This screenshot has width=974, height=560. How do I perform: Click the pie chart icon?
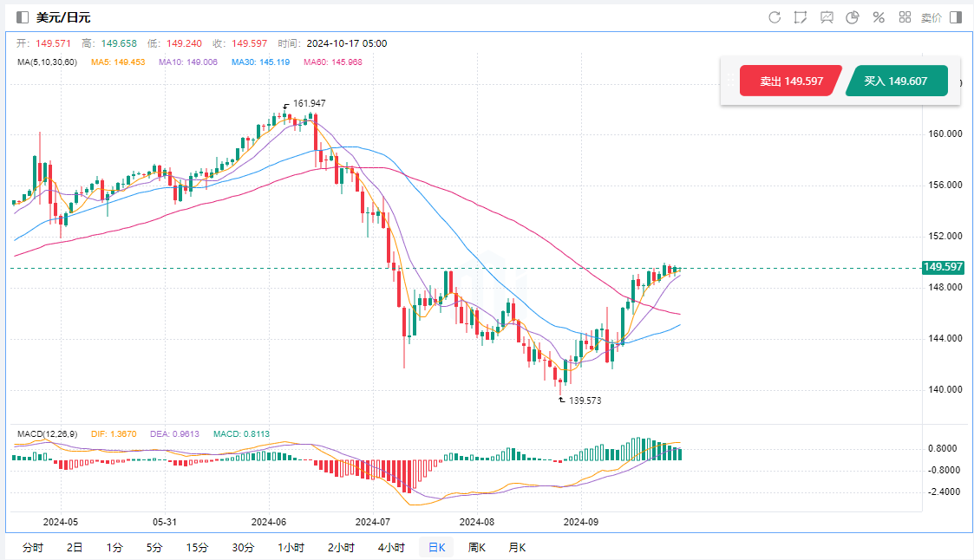[x=853, y=17]
